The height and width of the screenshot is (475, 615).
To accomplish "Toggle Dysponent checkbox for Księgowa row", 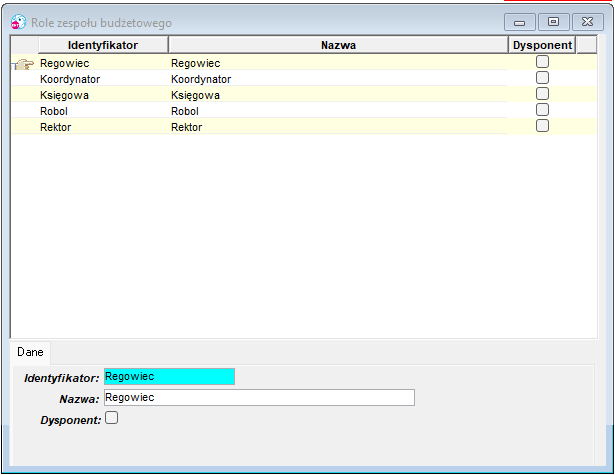I will (x=542, y=94).
